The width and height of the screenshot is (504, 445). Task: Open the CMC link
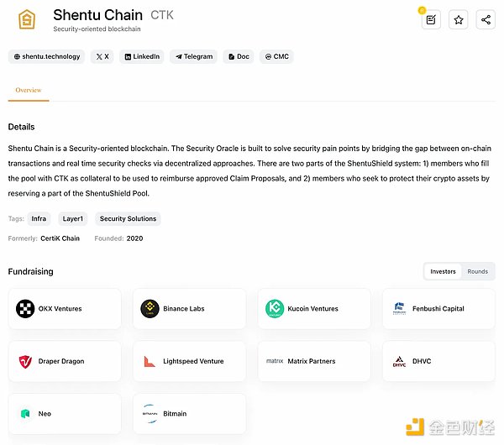coord(276,57)
